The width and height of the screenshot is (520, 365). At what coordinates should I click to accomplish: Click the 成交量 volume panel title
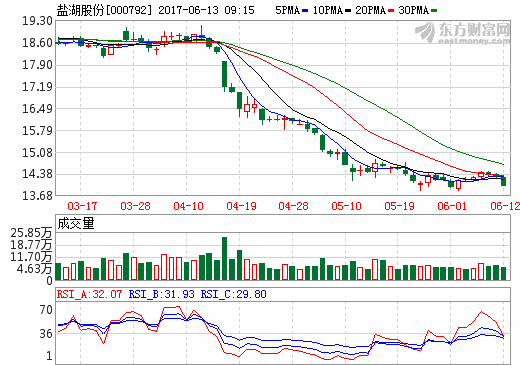pos(76,224)
